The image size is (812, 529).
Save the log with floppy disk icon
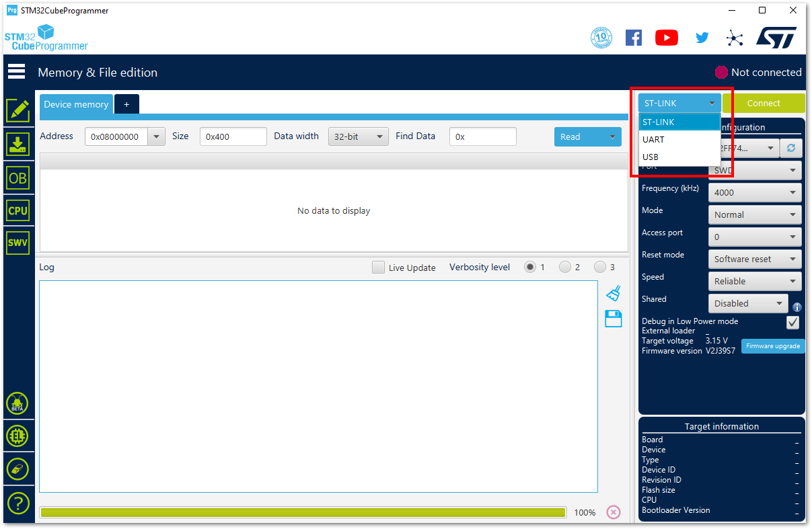coord(614,319)
